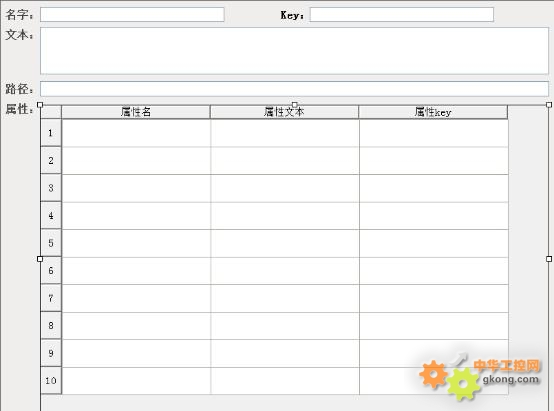Select row header 1 in table
The width and height of the screenshot is (554, 411).
pos(51,133)
